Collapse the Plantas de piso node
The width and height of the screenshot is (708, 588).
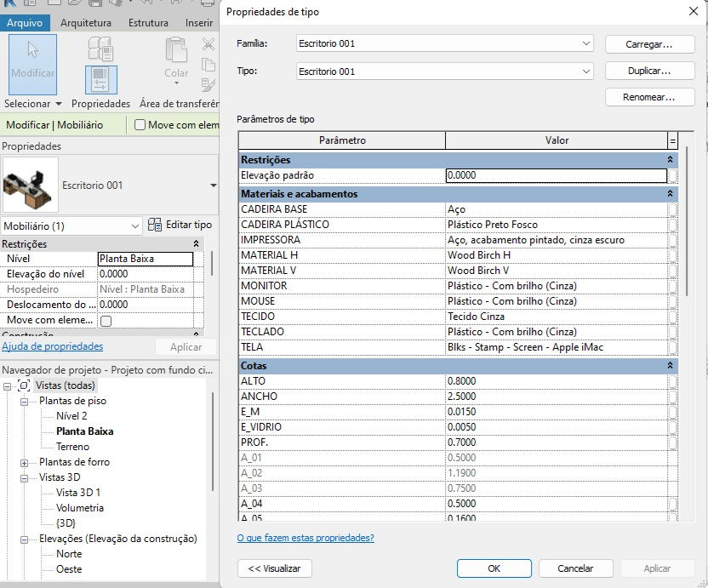coord(24,402)
